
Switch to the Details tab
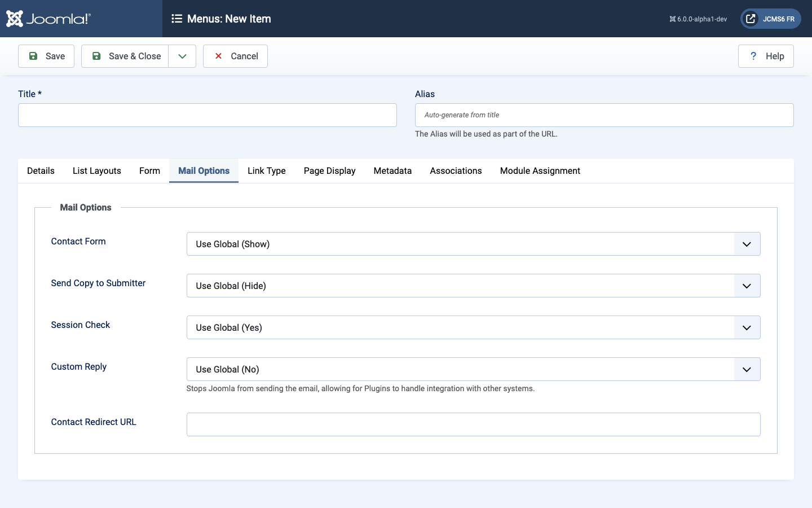[x=41, y=170]
